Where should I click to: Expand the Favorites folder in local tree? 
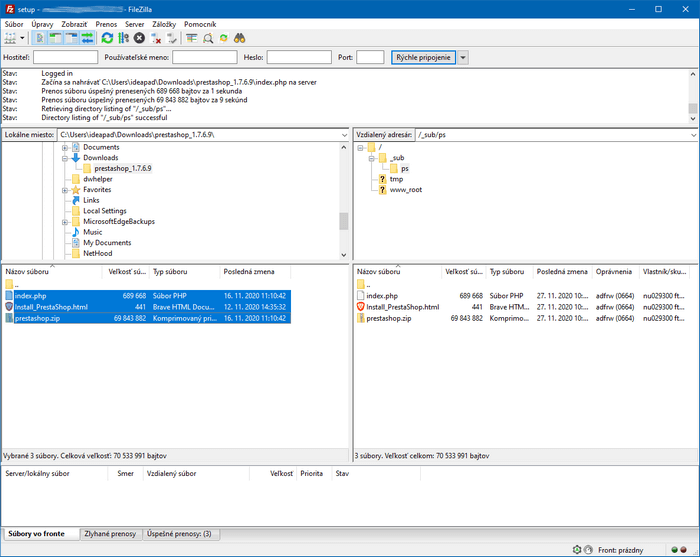pyautogui.click(x=65, y=189)
